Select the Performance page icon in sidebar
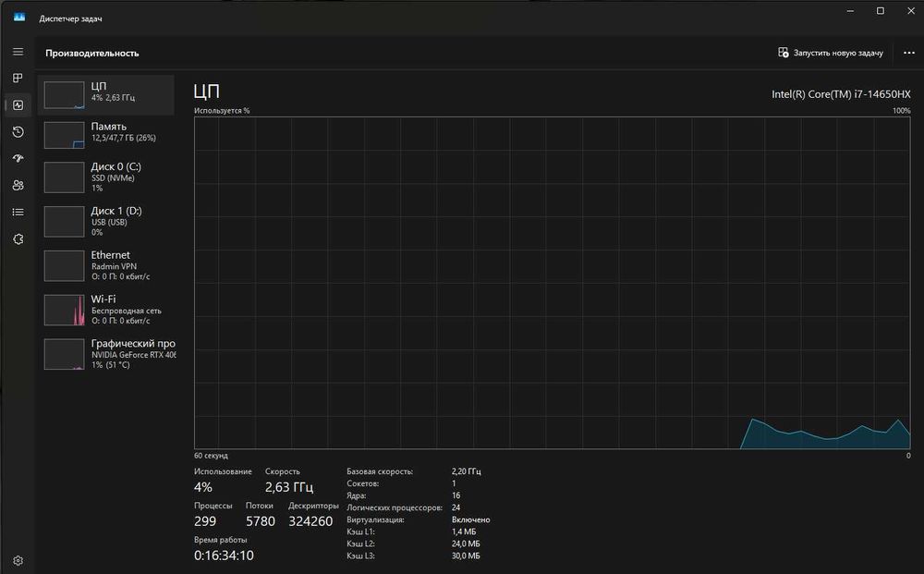Viewport: 924px width, 574px height. [x=18, y=104]
